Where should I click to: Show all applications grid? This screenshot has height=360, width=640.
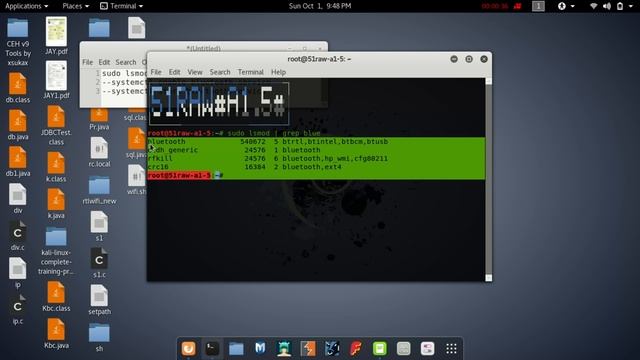451,349
